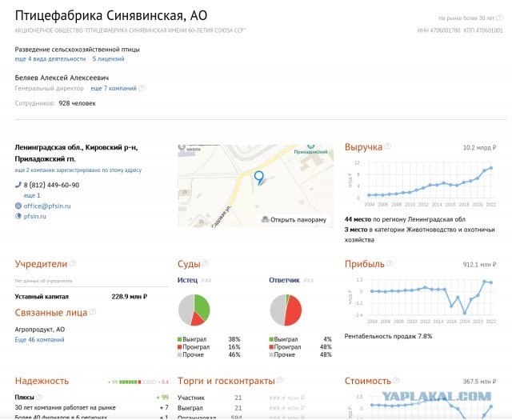Click 'Разведение сельскохозяйственной птицы' activity text
Screen dimensions: 512x420
pyautogui.click(x=77, y=50)
